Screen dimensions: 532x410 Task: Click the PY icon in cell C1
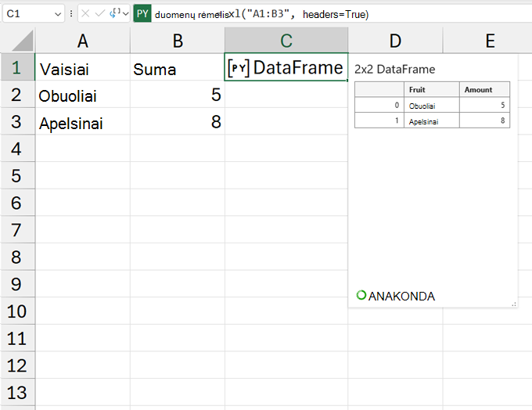tap(239, 67)
